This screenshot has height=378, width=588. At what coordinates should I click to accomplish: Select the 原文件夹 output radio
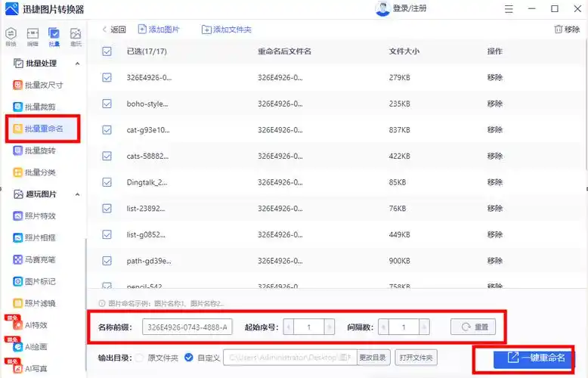[x=139, y=358]
